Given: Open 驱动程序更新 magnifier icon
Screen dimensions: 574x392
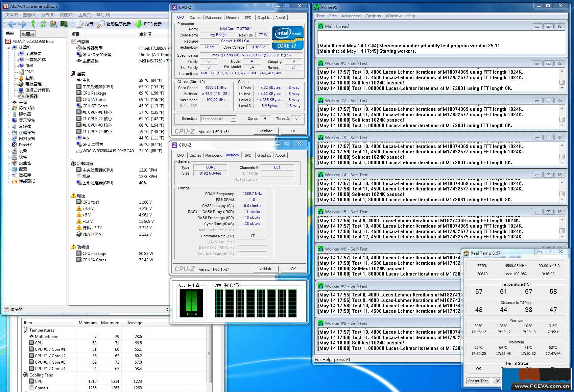Looking at the screenshot, I should click(x=101, y=24).
